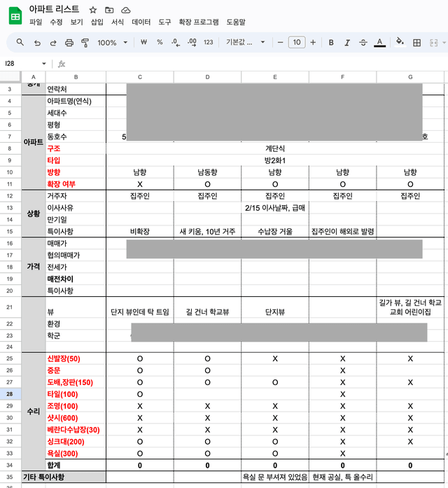
Task: Open the 도움말 menu
Action: pyautogui.click(x=236, y=22)
